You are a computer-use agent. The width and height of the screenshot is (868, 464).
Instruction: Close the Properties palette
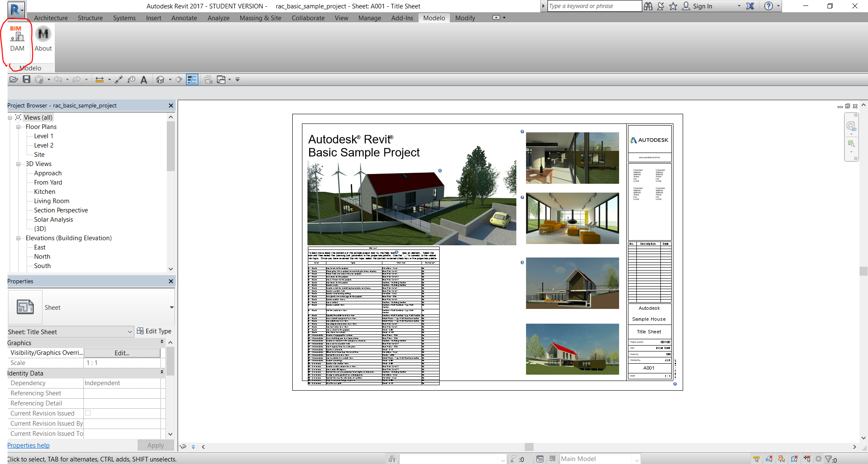pyautogui.click(x=171, y=281)
